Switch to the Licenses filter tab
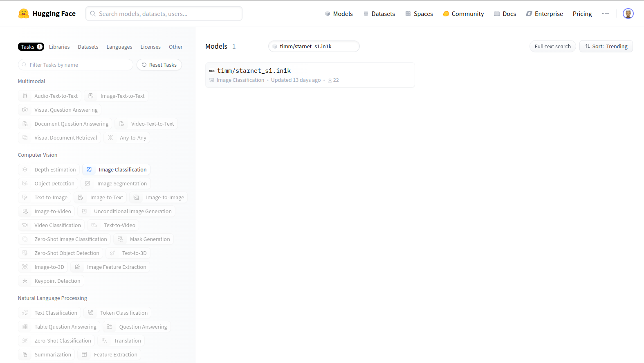 [150, 47]
